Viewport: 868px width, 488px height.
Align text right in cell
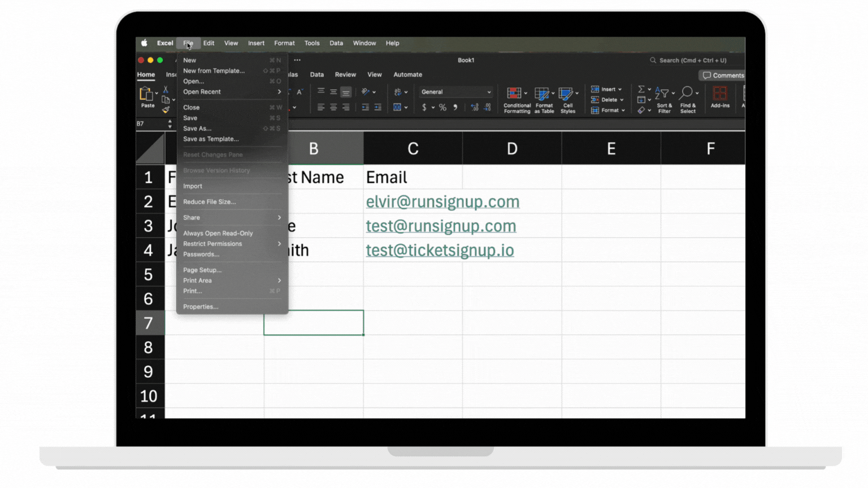[x=346, y=107]
